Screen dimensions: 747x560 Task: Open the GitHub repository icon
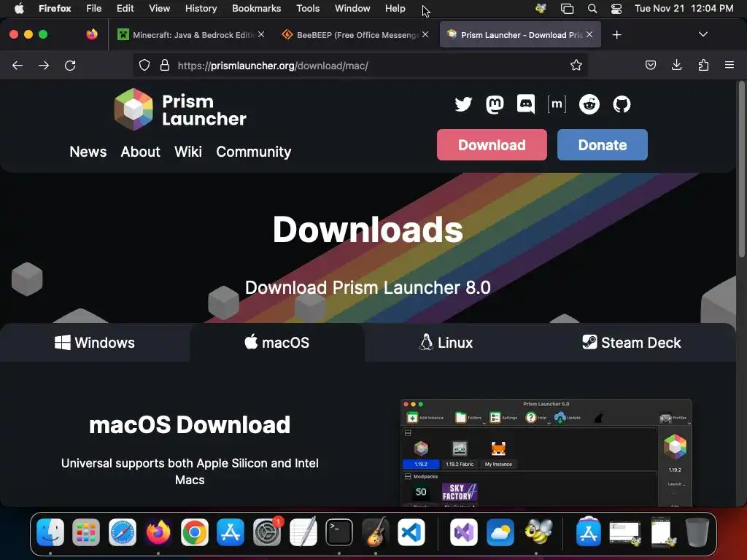click(x=622, y=104)
